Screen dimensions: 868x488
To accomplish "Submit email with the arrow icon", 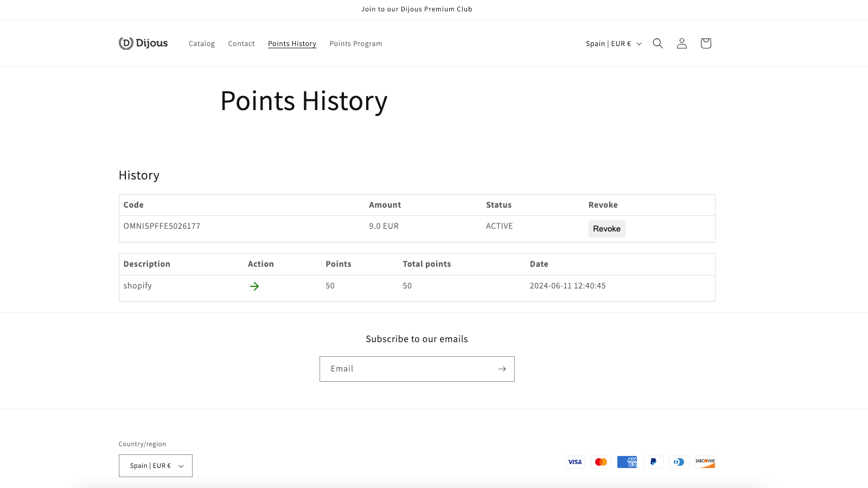I will [502, 369].
